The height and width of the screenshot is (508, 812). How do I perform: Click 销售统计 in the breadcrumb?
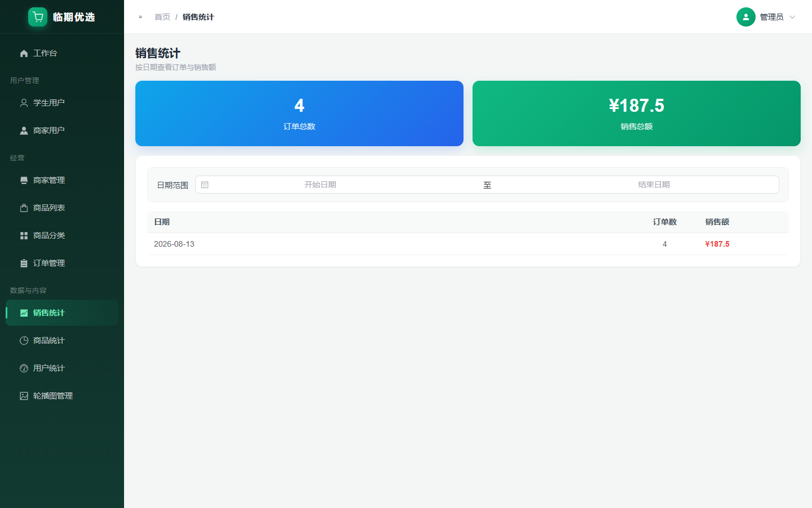click(198, 17)
